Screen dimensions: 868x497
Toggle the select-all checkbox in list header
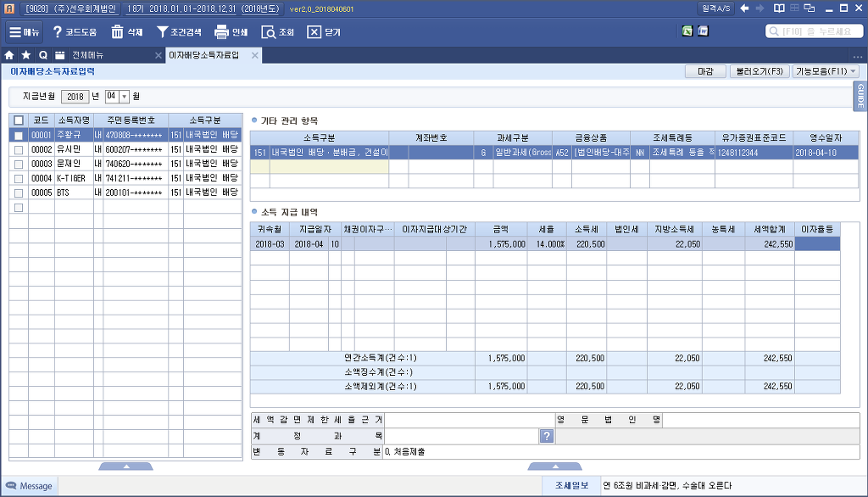point(19,120)
